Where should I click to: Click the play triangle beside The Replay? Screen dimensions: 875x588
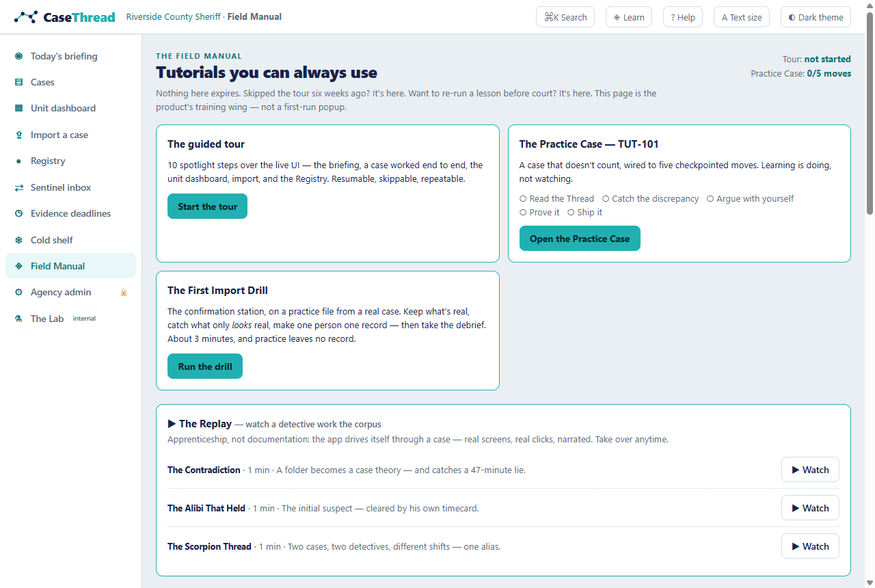(172, 424)
